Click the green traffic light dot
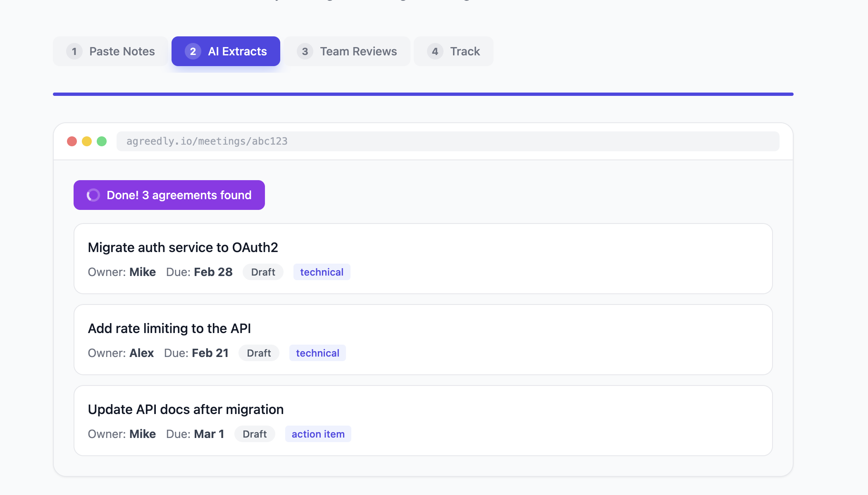Screen dimensions: 868x495 pos(102,141)
